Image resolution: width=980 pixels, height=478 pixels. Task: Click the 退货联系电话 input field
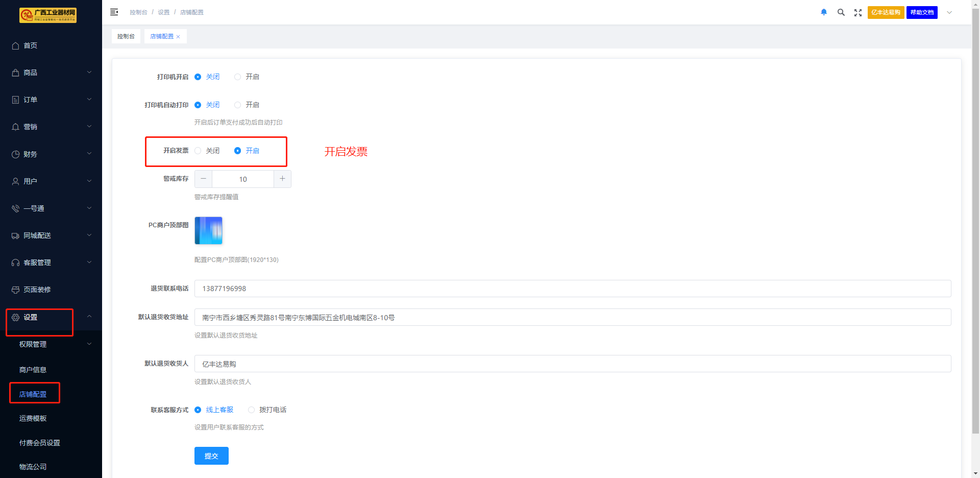pos(572,289)
